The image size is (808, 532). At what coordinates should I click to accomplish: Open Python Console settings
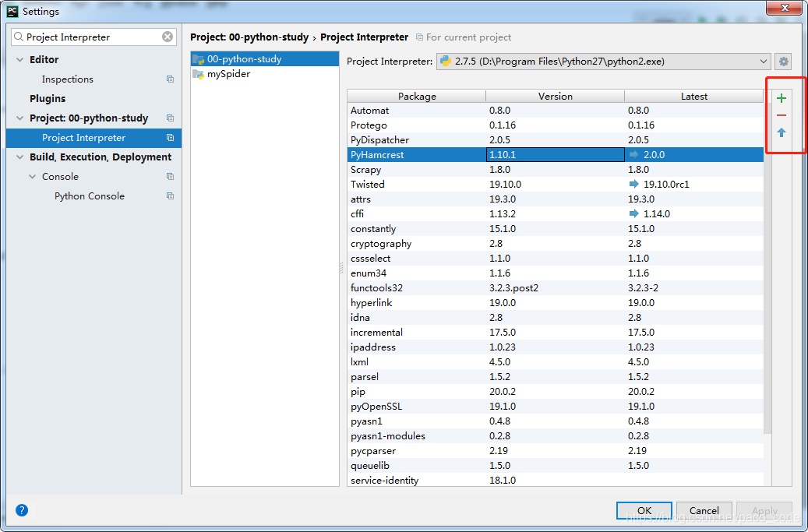[x=90, y=196]
